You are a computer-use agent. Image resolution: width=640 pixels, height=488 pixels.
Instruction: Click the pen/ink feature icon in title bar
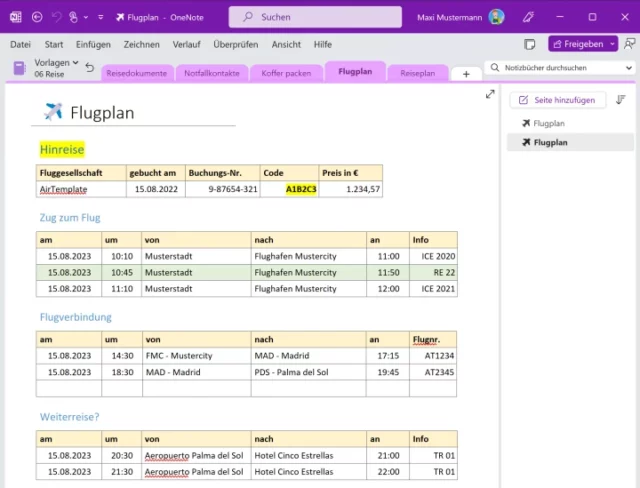(528, 17)
